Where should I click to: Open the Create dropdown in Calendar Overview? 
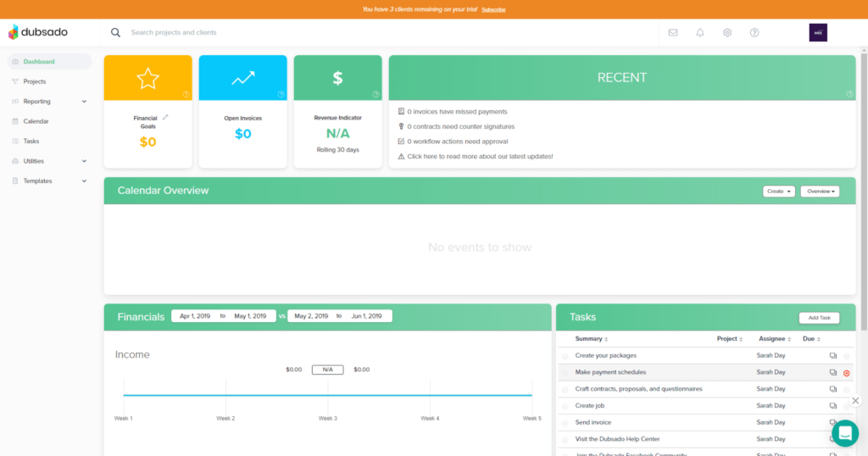[x=778, y=192]
